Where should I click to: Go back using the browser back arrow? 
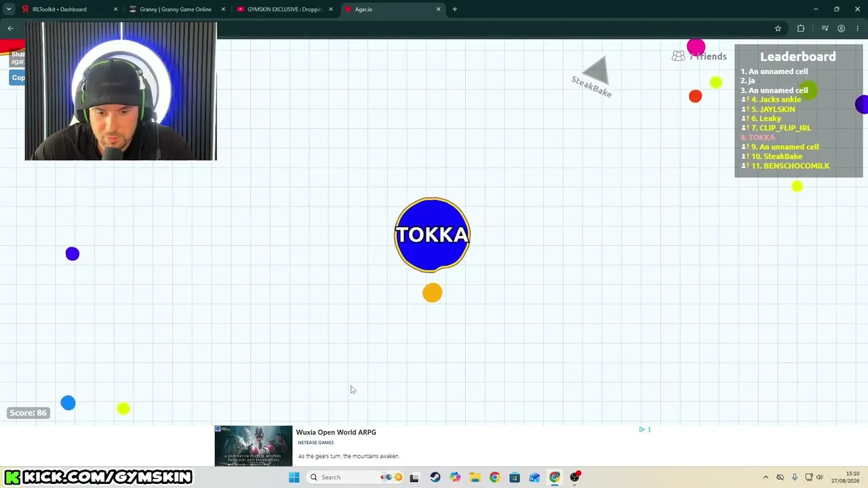coord(10,28)
